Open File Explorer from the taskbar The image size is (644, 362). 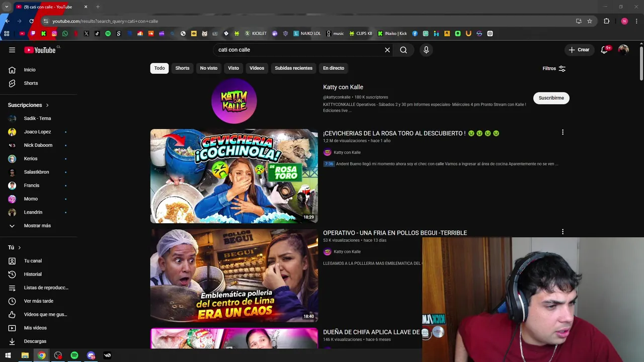pyautogui.click(x=25, y=355)
